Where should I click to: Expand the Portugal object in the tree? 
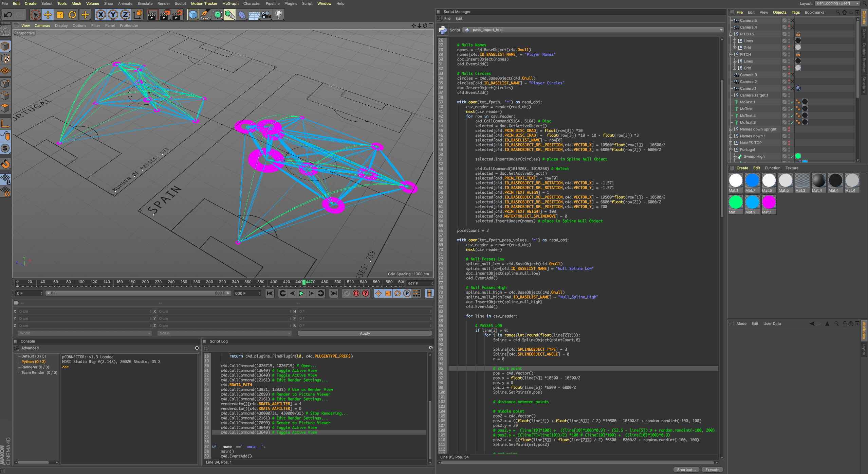pyautogui.click(x=731, y=150)
